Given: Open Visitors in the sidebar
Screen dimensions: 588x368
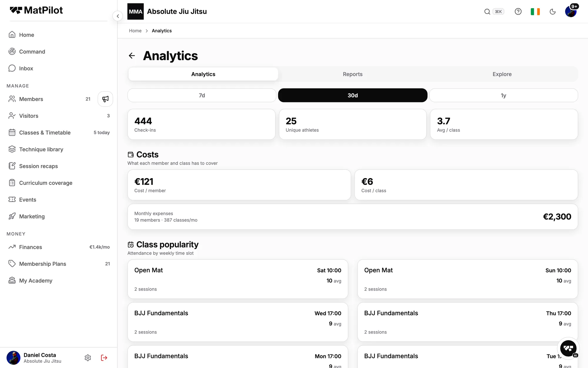Looking at the screenshot, I should click(59, 116).
